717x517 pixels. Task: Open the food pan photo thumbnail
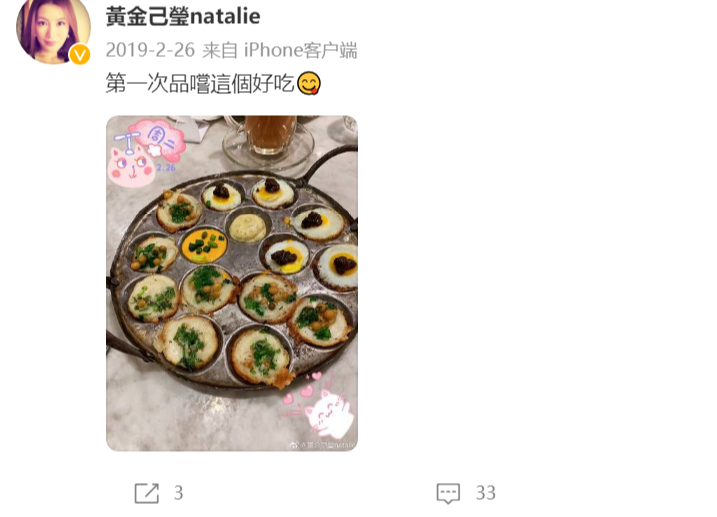click(x=232, y=283)
